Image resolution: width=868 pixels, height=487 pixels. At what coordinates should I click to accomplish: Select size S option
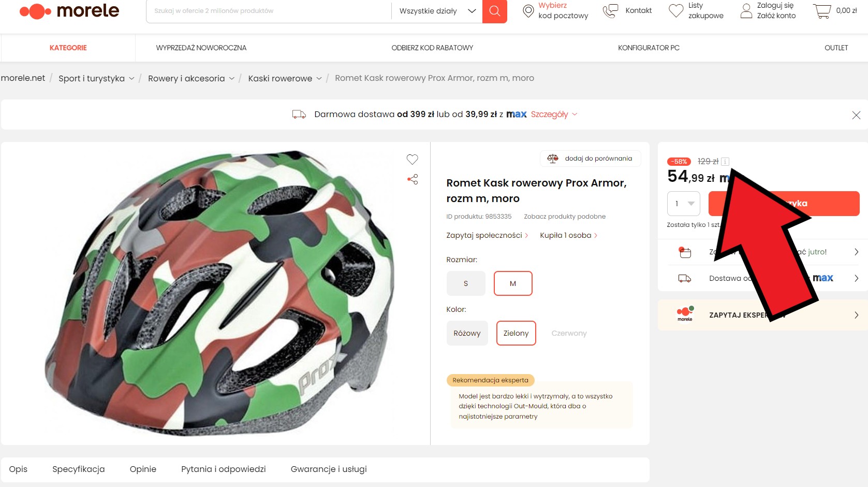pos(466,283)
